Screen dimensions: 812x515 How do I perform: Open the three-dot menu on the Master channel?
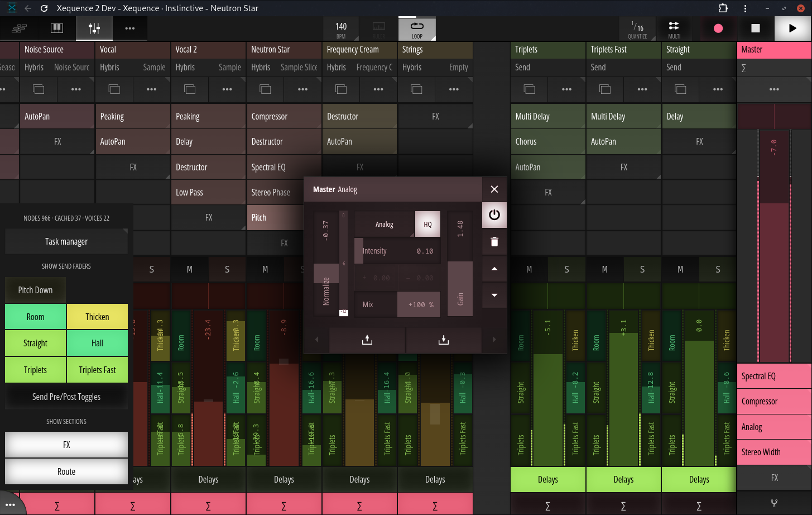(x=774, y=89)
